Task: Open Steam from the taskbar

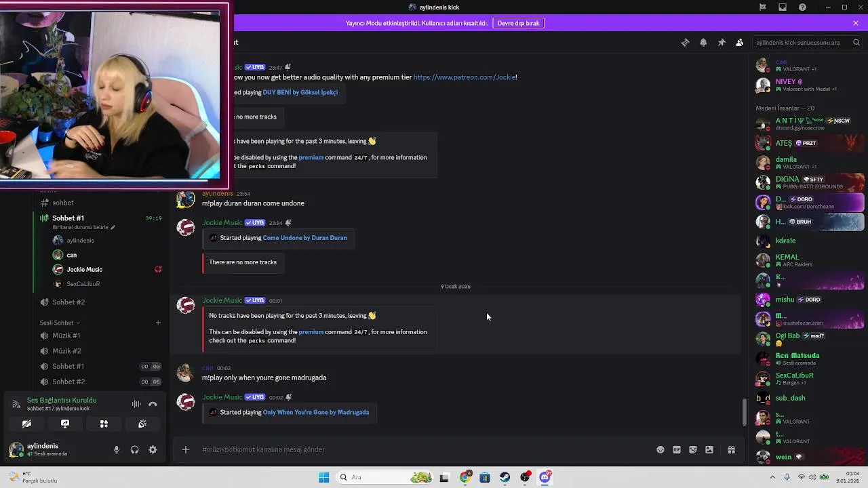Action: (x=505, y=477)
